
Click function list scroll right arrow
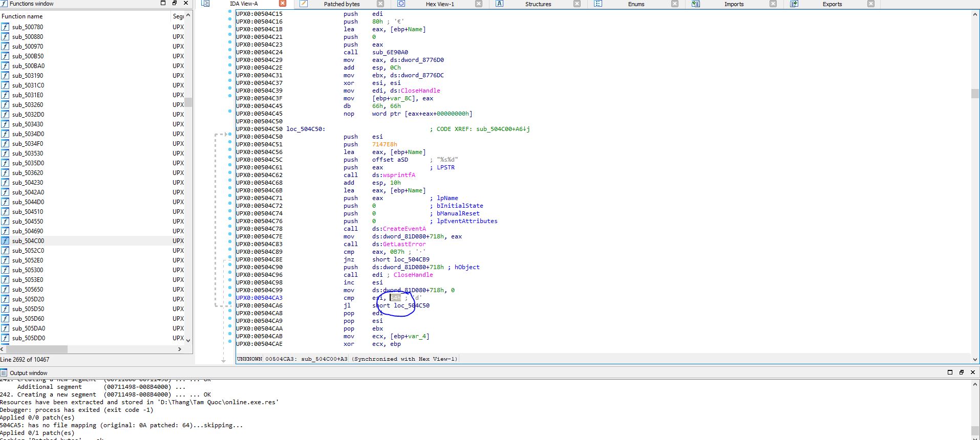179,349
